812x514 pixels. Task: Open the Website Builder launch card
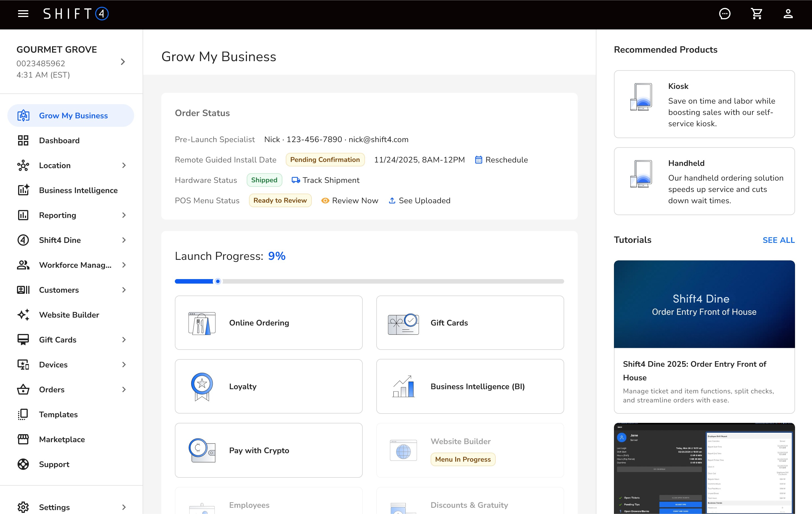470,450
